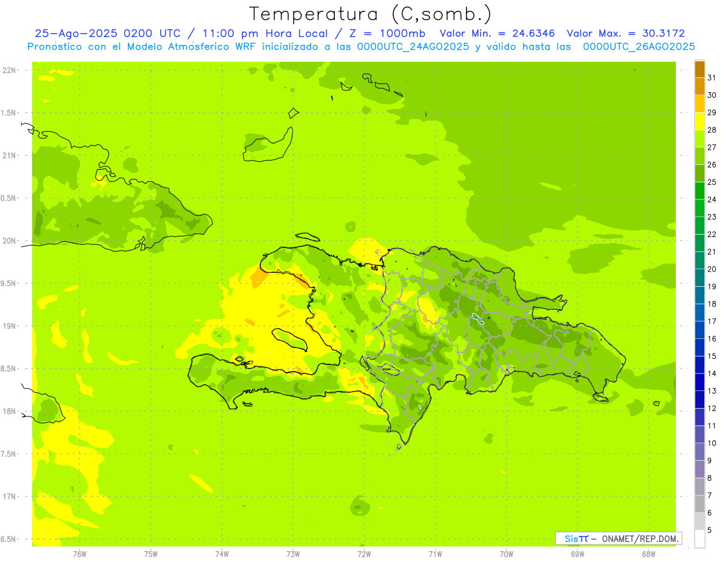The height and width of the screenshot is (562, 728).
Task: Pick the teal legend swatch between 19 and 20
Action: tap(699, 278)
